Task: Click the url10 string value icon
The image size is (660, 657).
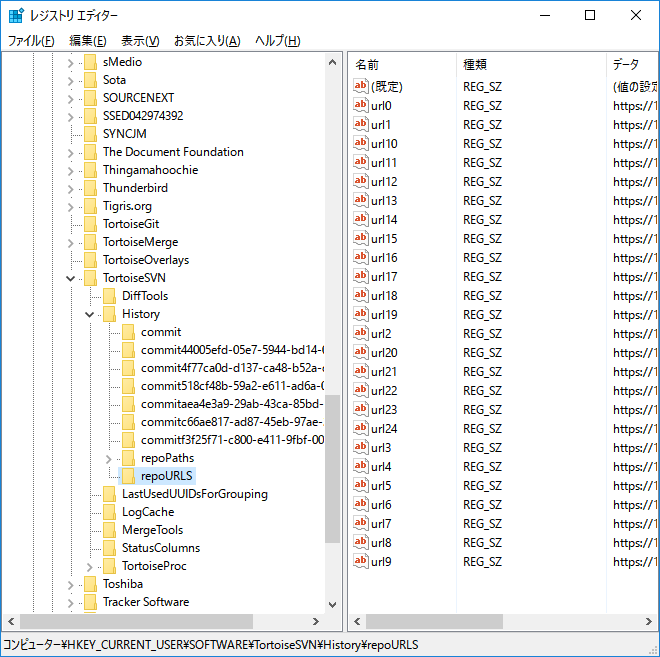Action: tap(360, 143)
